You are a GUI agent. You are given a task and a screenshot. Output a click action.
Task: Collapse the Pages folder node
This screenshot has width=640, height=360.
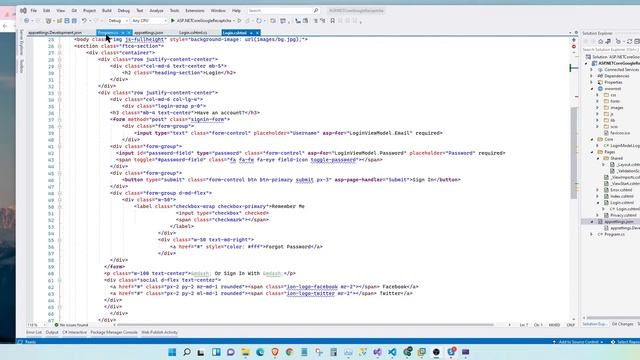(x=592, y=152)
